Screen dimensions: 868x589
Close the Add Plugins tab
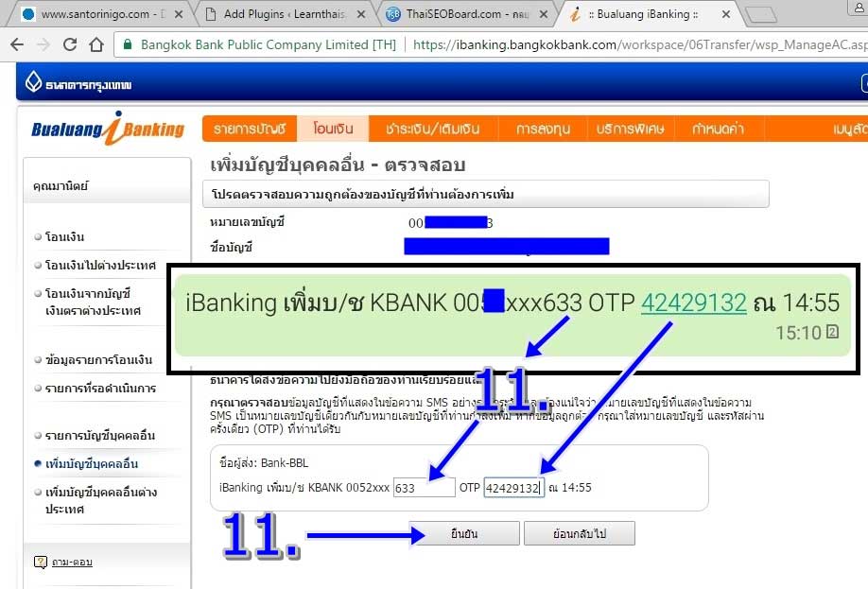point(361,14)
